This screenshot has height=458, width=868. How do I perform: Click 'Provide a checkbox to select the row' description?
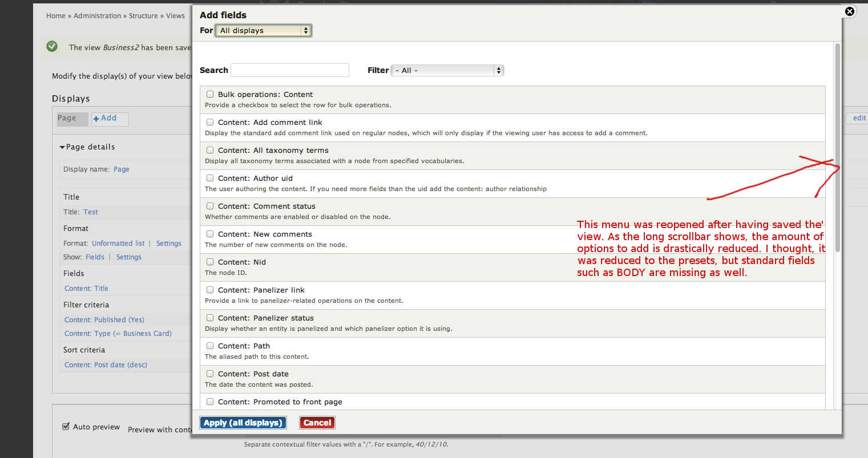(298, 105)
